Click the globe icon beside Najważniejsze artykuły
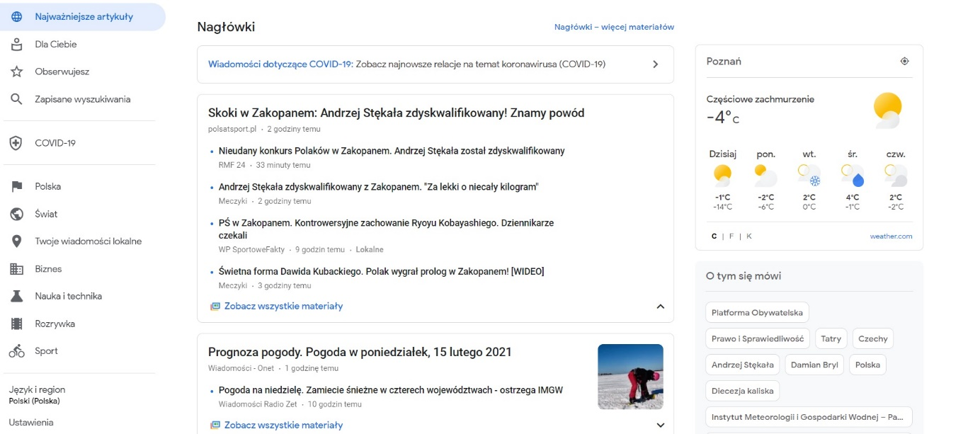 (x=16, y=17)
